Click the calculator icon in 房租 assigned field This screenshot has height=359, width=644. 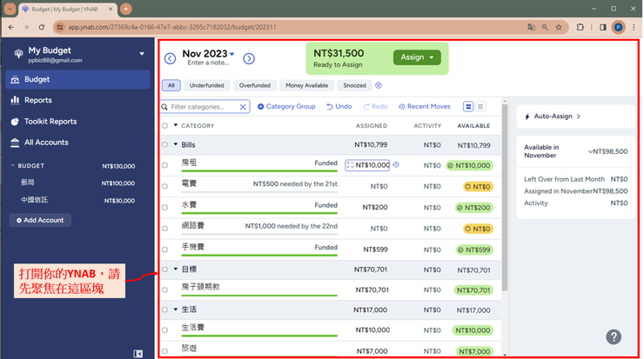tap(350, 165)
